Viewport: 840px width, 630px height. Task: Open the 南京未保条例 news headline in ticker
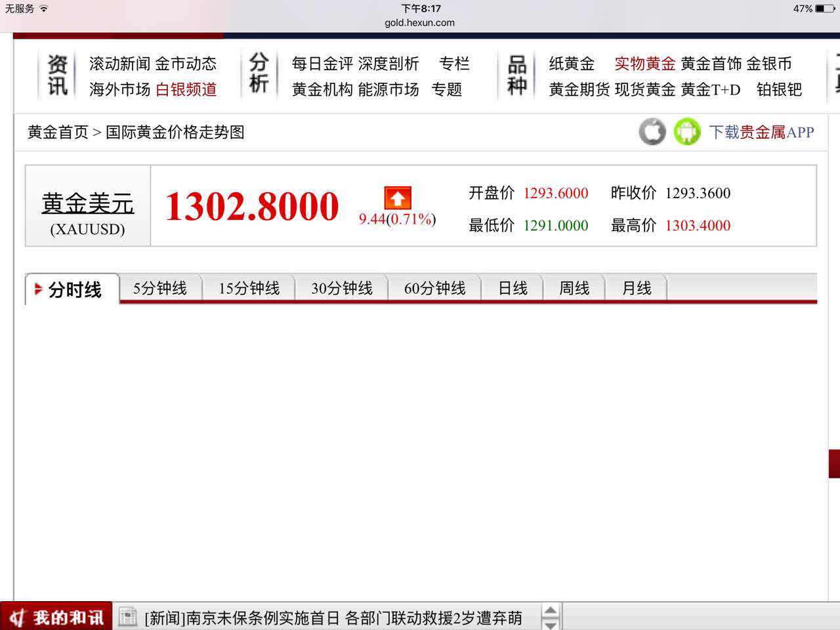click(x=333, y=618)
